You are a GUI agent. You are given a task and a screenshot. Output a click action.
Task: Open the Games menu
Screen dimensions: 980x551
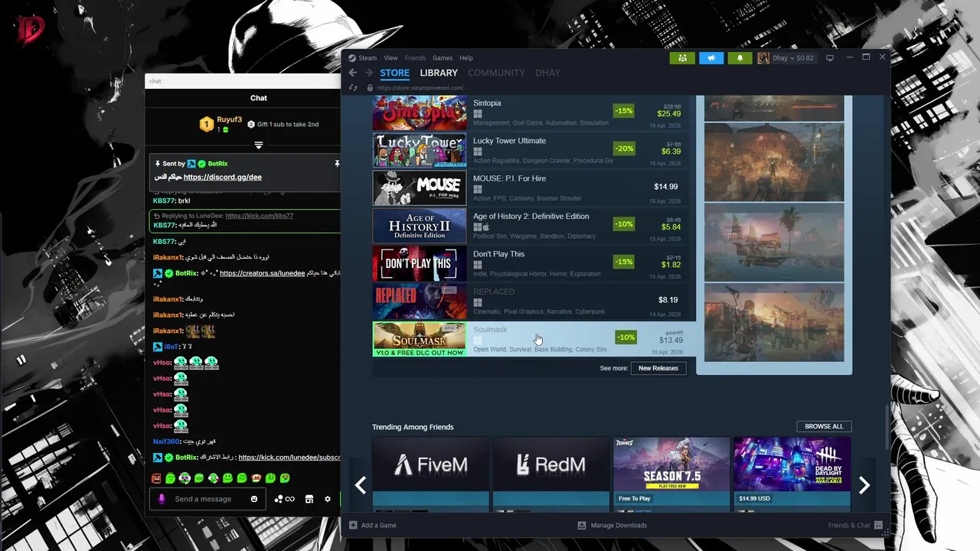click(443, 58)
